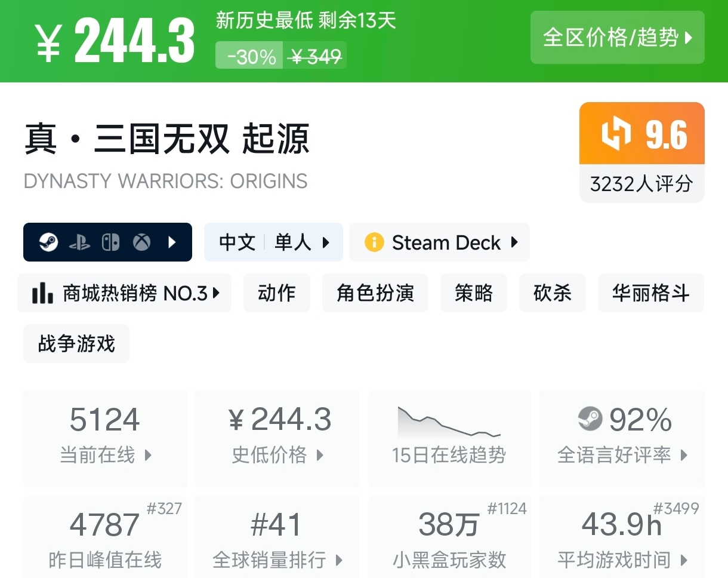Click the Nintendo Switch platform icon
The width and height of the screenshot is (728, 578).
110,242
